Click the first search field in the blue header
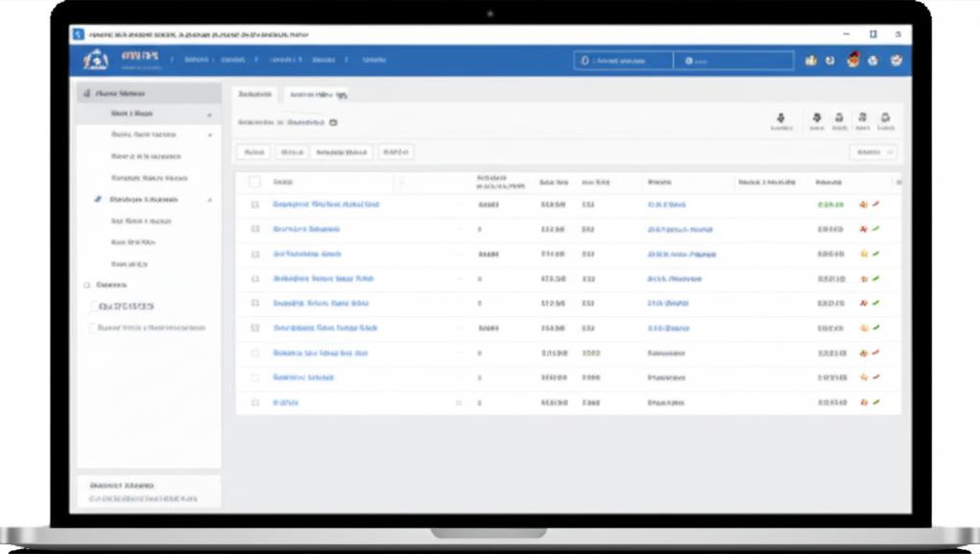This screenshot has height=554, width=980. [x=623, y=60]
